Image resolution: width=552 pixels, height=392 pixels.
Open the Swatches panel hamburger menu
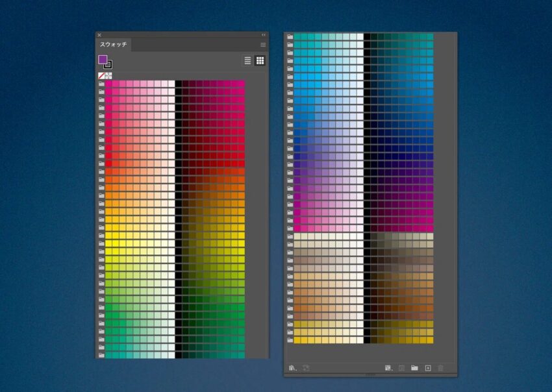click(x=263, y=45)
